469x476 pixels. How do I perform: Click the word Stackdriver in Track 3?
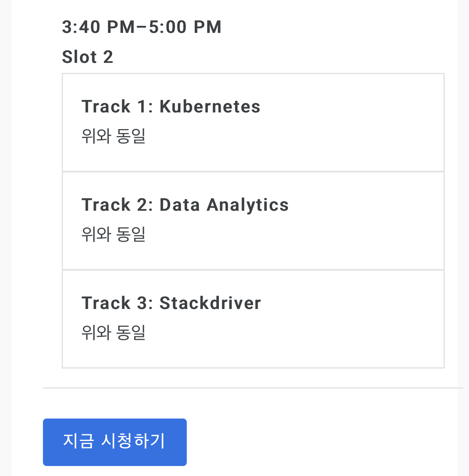click(x=211, y=303)
